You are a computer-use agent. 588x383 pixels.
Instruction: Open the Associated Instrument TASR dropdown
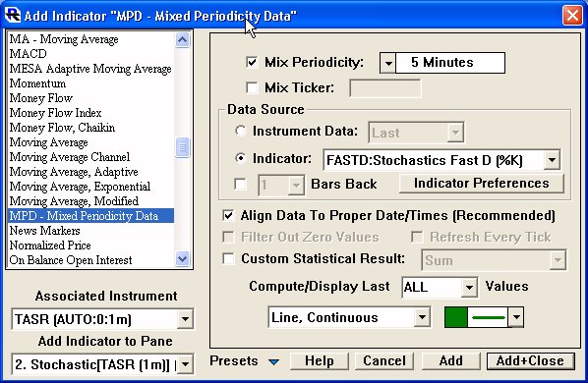(185, 319)
